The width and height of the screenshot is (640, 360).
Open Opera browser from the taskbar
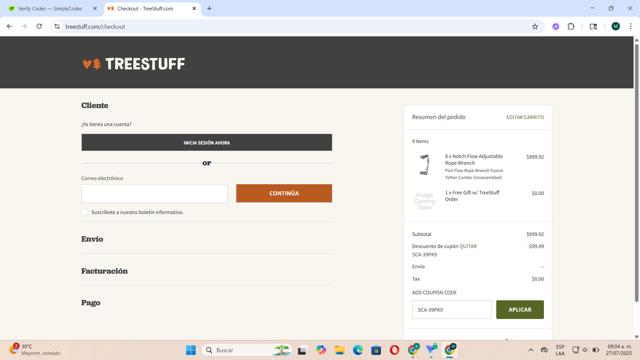coord(394,350)
